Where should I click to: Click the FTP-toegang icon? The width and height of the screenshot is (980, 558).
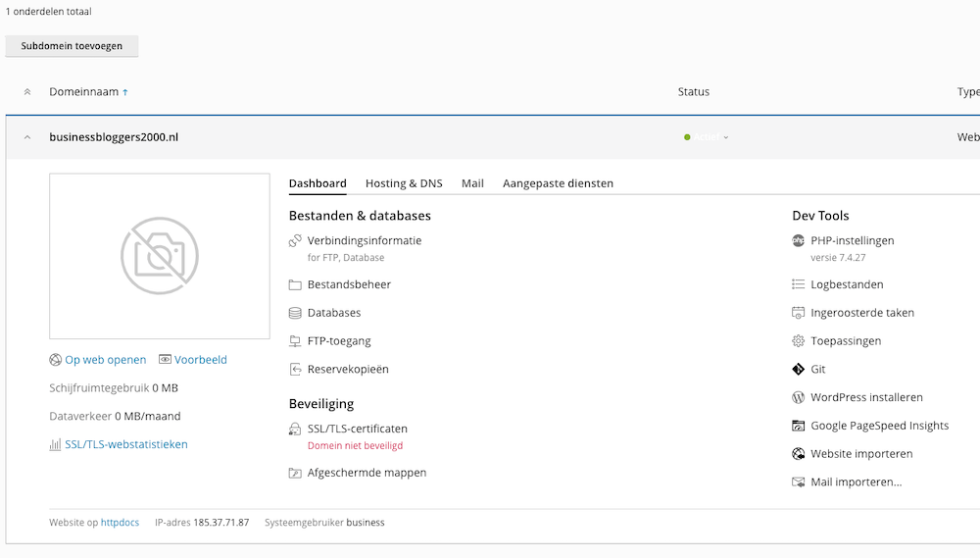click(295, 341)
